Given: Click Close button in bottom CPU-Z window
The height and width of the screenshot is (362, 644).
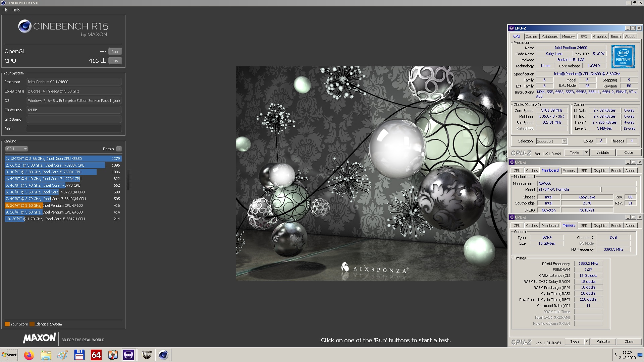Looking at the screenshot, I should pyautogui.click(x=629, y=342).
